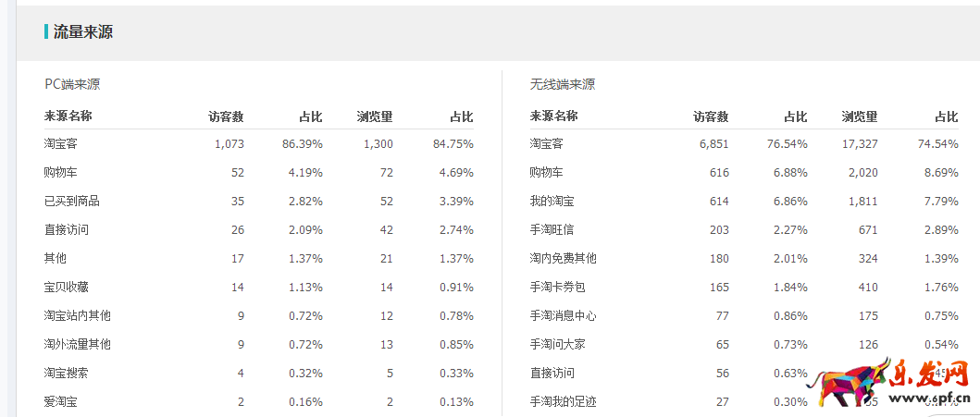Open 已买到商品 source row
980x417 pixels.
tap(72, 201)
